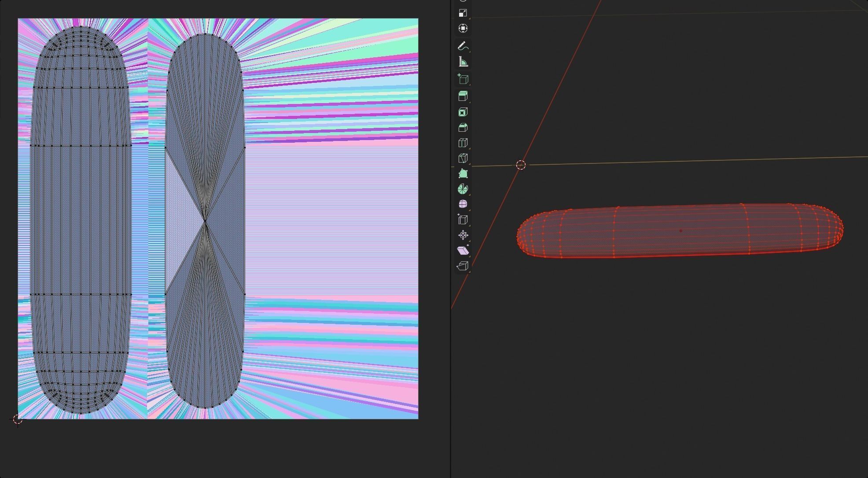Choose the Spin tool
The width and height of the screenshot is (868, 478).
coord(463,189)
